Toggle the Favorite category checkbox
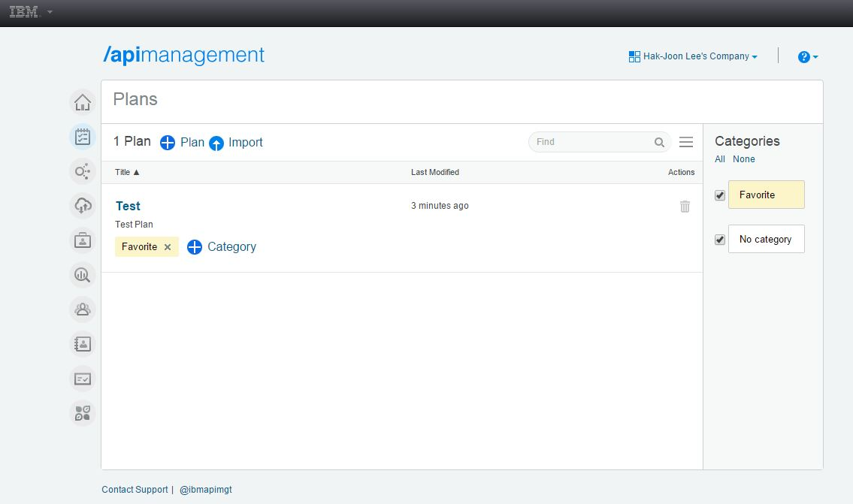The image size is (853, 504). click(x=720, y=195)
